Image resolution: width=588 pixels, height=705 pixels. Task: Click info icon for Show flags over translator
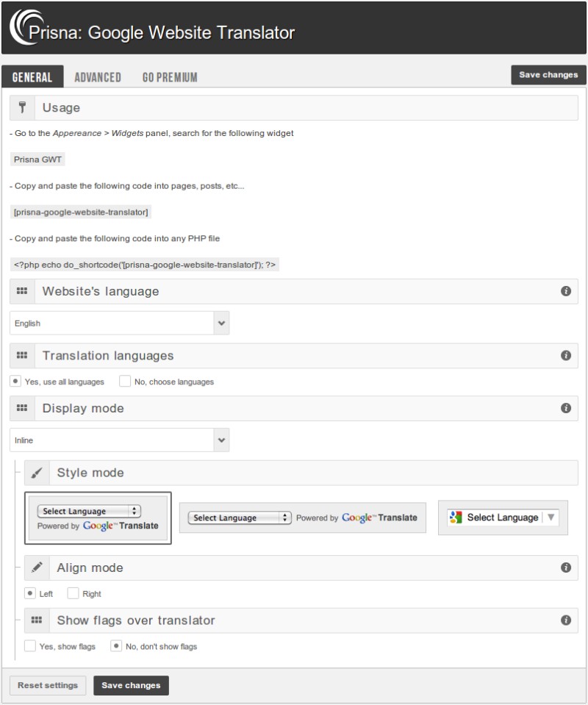click(x=566, y=620)
